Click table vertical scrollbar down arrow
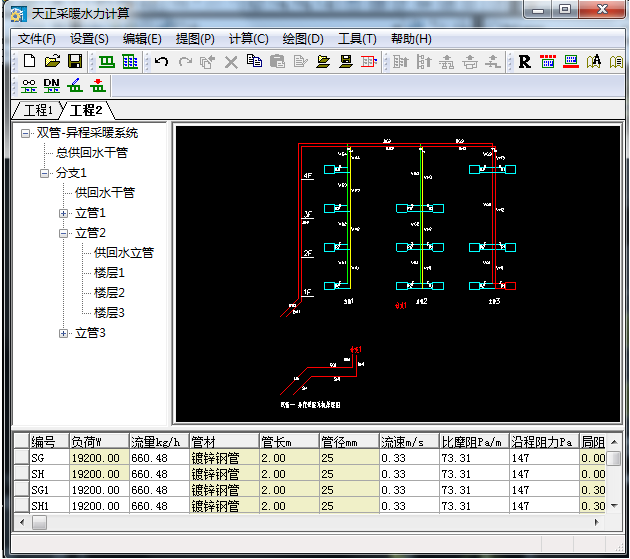This screenshot has width=630, height=559. coord(614,506)
